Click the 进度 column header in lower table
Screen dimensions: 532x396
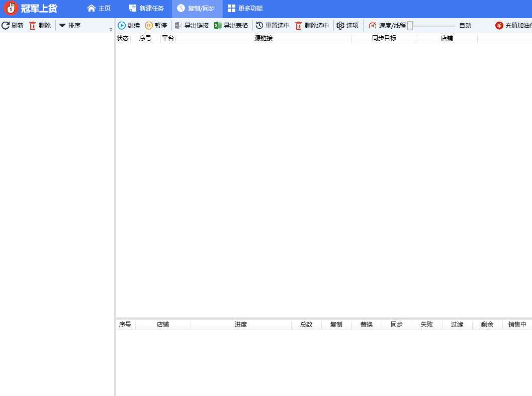(241, 325)
